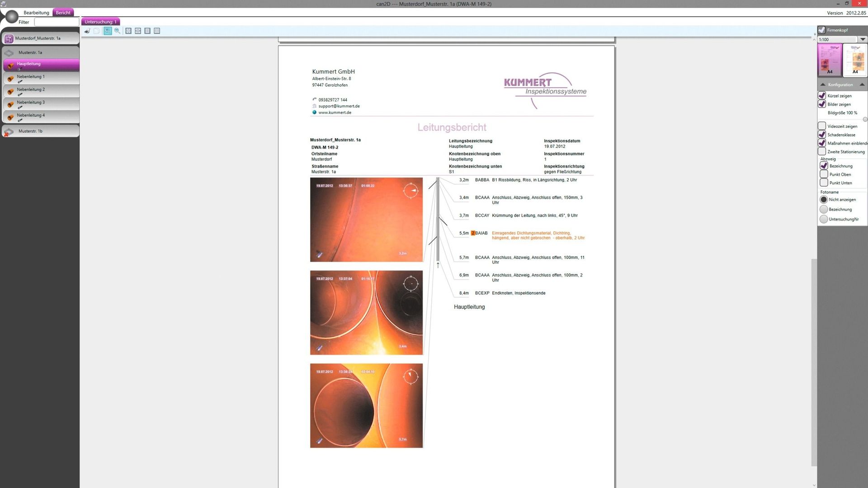Toggle the Firmenkopf checkbox
868x488 pixels.
click(821, 30)
